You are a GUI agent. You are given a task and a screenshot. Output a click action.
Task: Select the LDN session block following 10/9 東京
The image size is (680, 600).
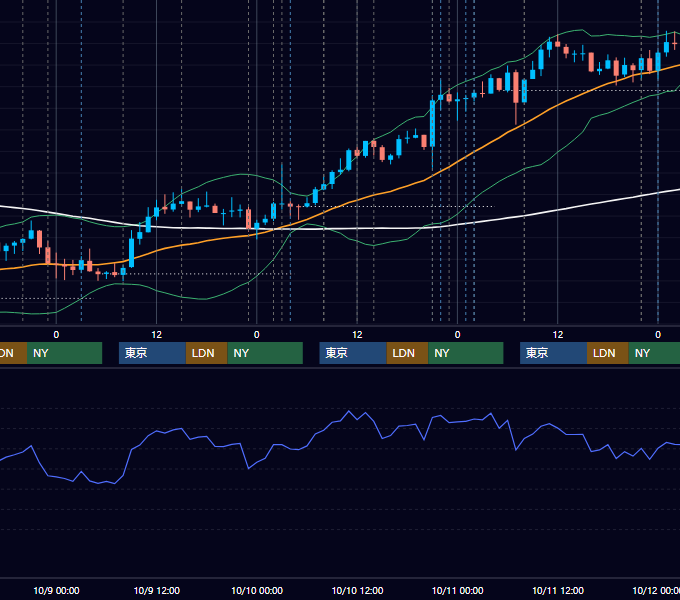pos(206,353)
